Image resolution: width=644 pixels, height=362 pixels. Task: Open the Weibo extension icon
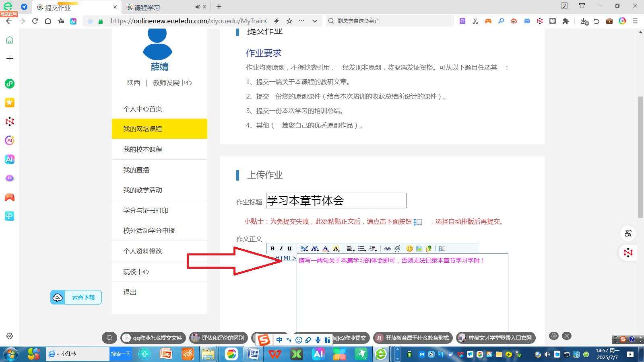click(514, 21)
